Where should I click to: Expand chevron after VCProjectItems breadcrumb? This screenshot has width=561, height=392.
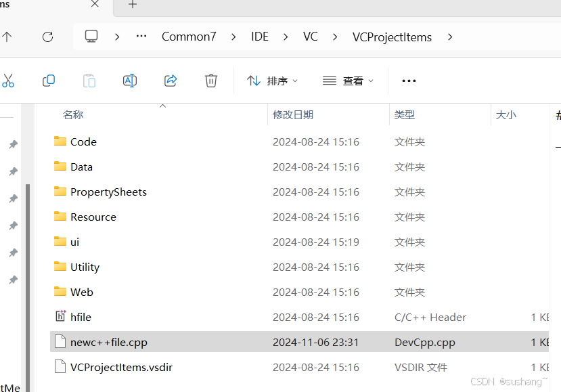[450, 37]
